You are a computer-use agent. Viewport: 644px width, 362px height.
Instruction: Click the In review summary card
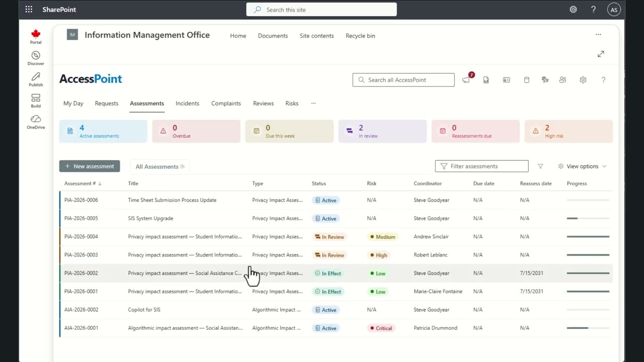coord(382,131)
